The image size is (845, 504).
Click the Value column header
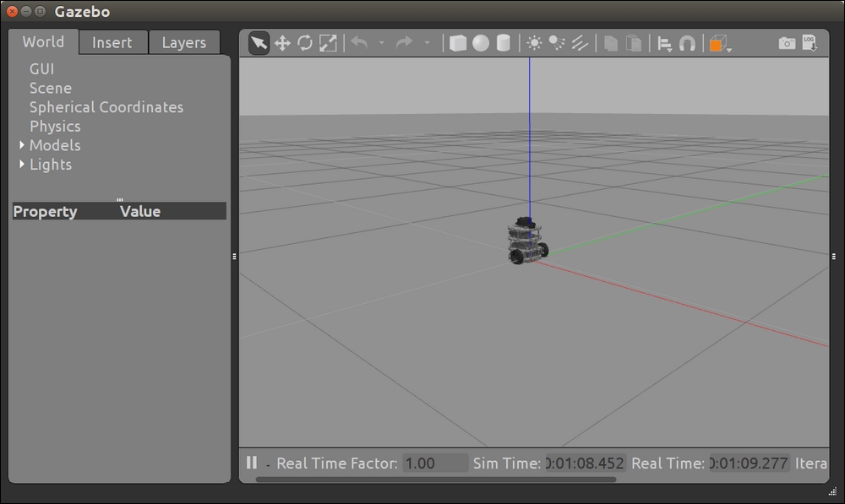(140, 211)
